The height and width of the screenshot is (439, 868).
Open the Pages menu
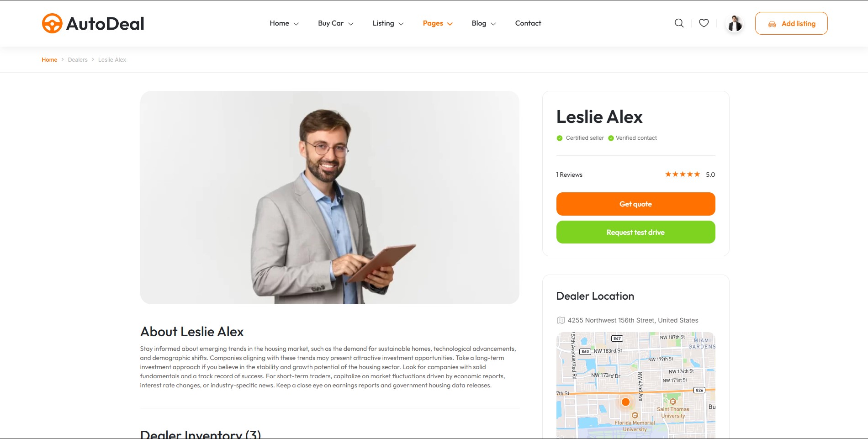coord(438,23)
